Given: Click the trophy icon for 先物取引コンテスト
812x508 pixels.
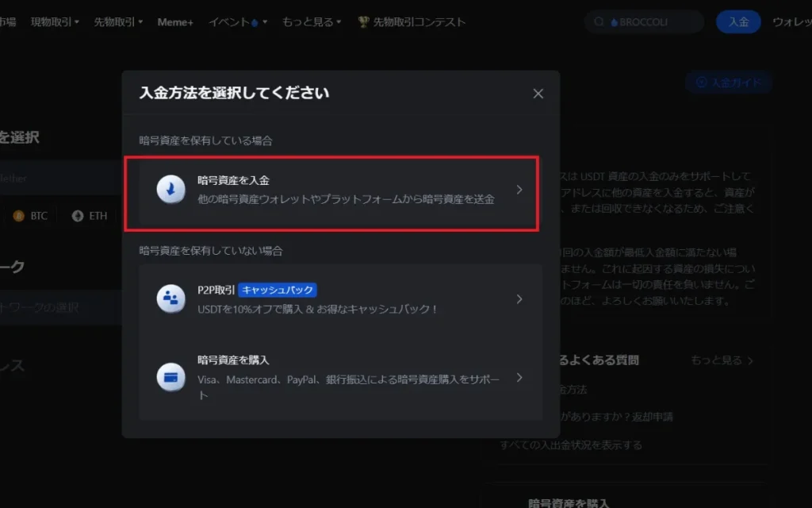Looking at the screenshot, I should 363,22.
